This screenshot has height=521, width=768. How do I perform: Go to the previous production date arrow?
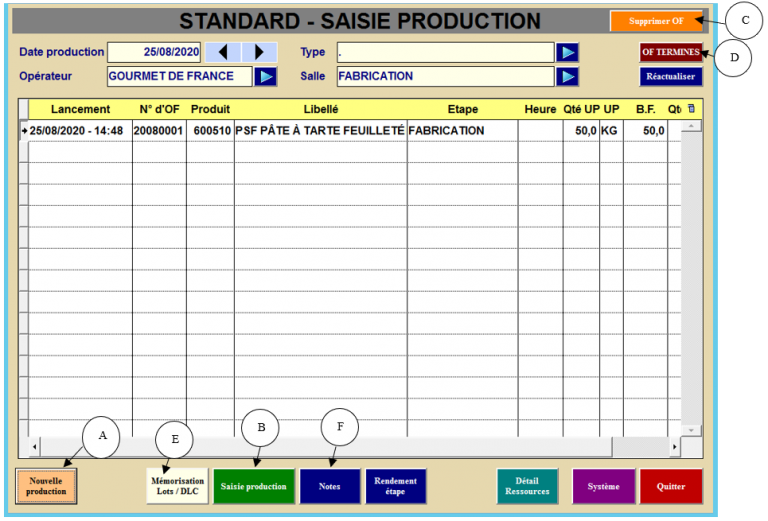click(x=224, y=52)
